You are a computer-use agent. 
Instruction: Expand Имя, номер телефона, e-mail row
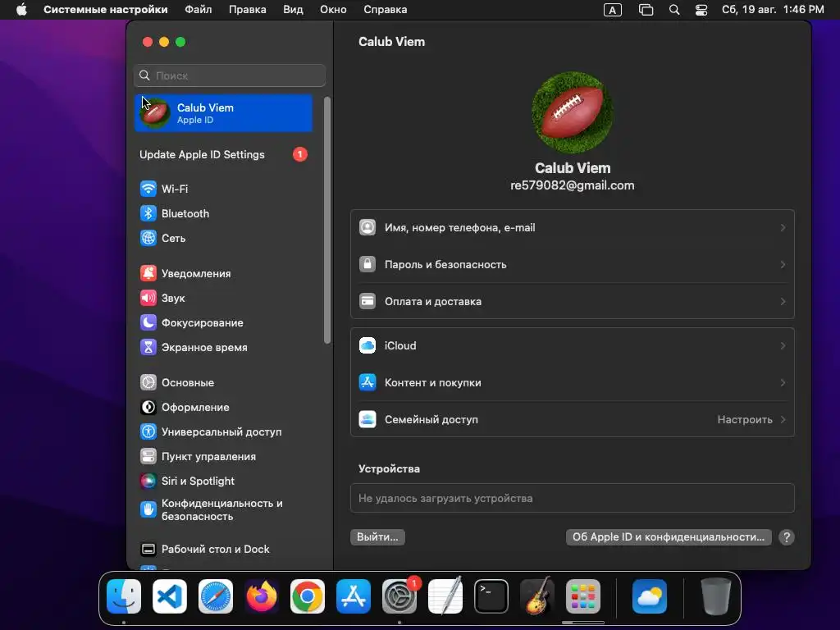[x=572, y=228]
